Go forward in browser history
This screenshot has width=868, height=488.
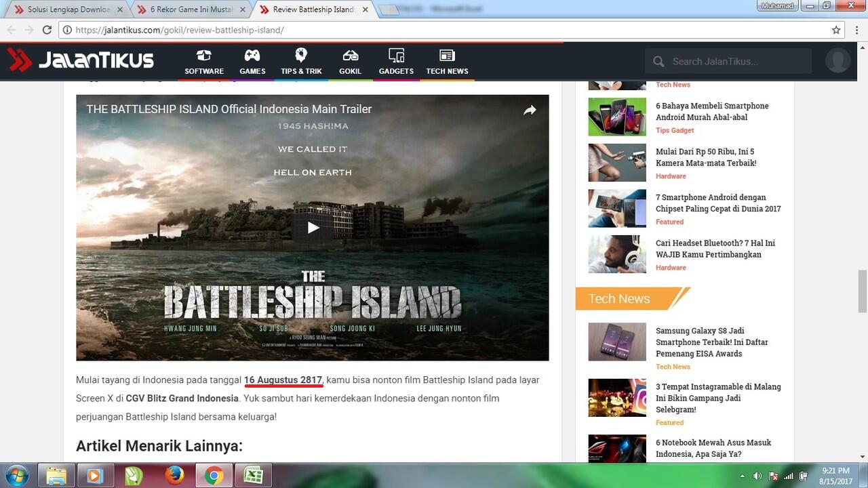click(28, 30)
